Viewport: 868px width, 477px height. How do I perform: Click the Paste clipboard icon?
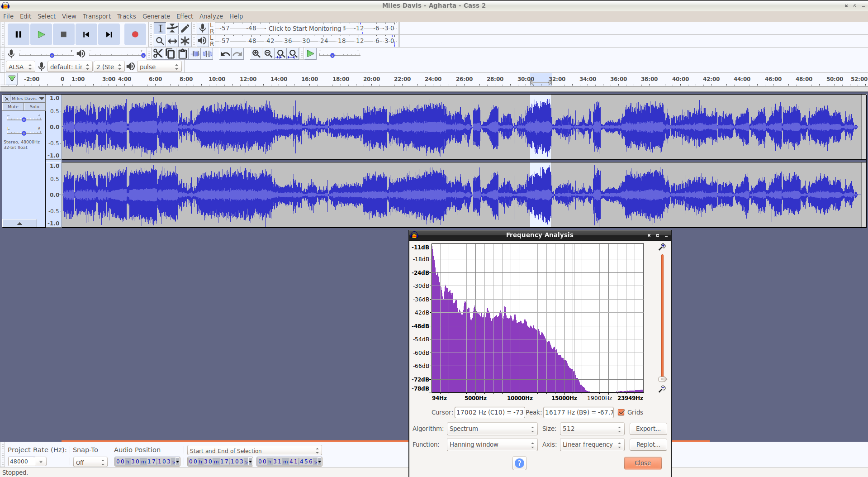coord(183,54)
